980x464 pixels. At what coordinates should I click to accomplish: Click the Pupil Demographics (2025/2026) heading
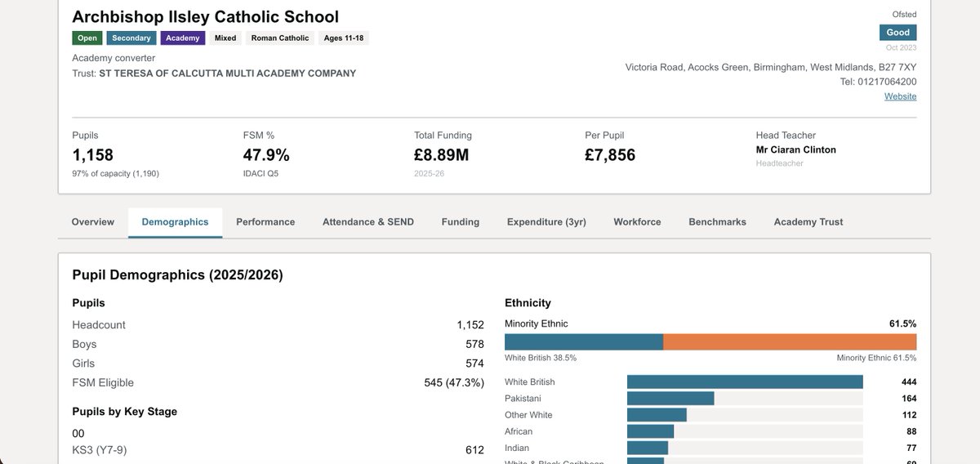click(x=177, y=275)
